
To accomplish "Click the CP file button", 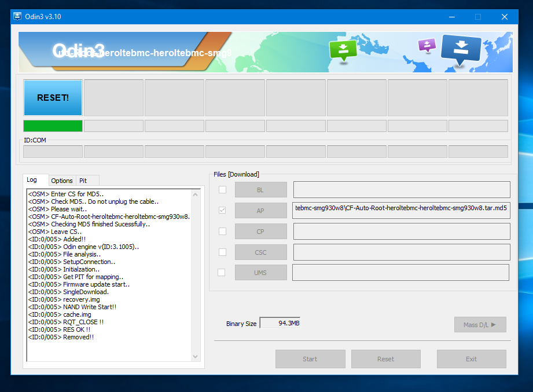I will [x=261, y=232].
